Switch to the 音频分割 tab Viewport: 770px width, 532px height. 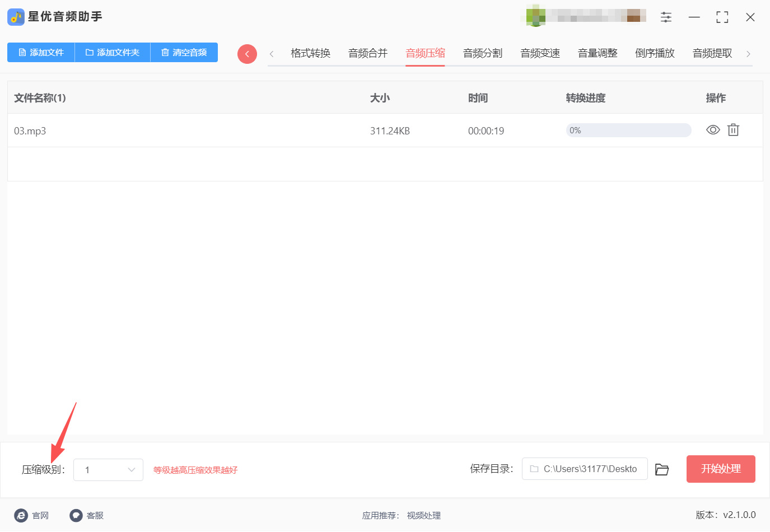tap(482, 53)
